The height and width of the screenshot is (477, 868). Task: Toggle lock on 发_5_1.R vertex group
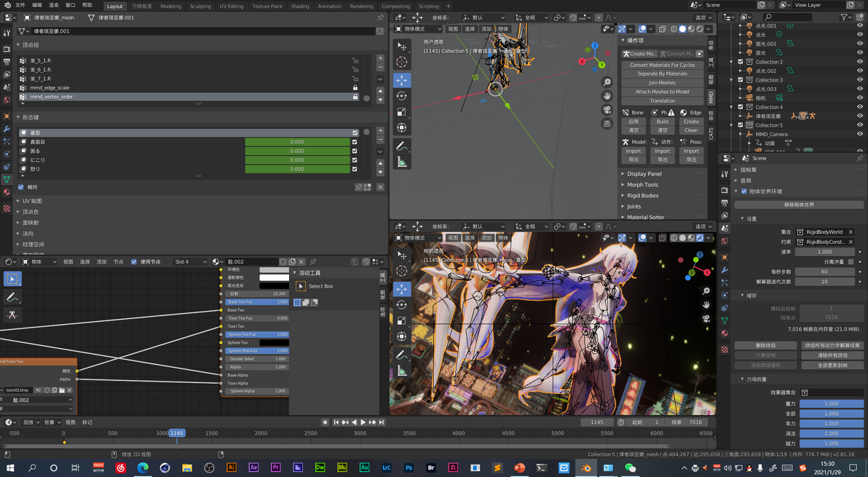click(x=355, y=61)
